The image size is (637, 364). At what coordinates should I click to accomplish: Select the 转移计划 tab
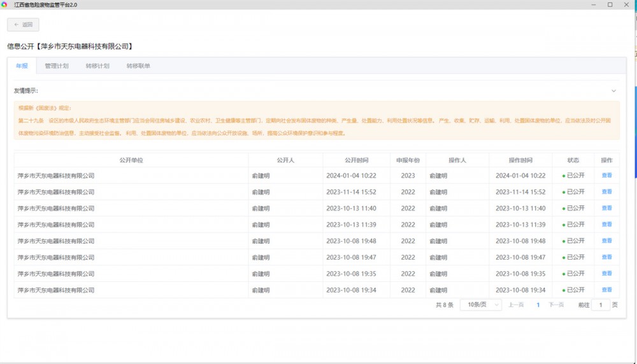(x=97, y=66)
